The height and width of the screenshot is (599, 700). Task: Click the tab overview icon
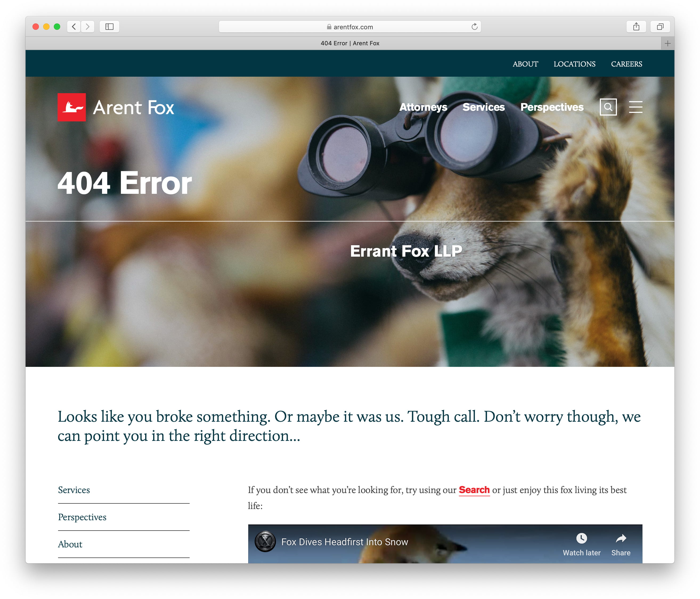659,11
